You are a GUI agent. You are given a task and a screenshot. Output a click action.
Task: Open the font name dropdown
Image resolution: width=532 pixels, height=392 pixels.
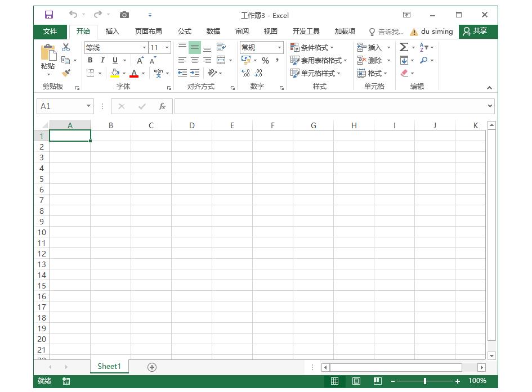coord(145,48)
